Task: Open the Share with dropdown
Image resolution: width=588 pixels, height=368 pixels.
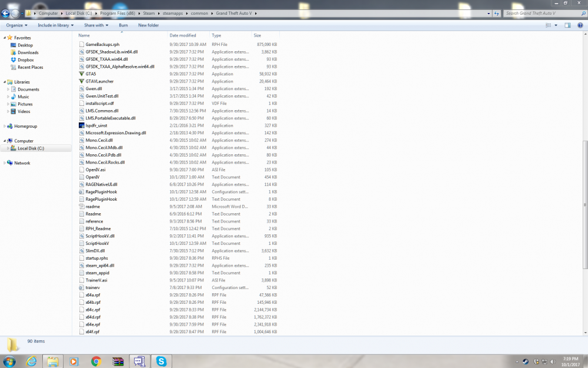Action: pyautogui.click(x=96, y=25)
